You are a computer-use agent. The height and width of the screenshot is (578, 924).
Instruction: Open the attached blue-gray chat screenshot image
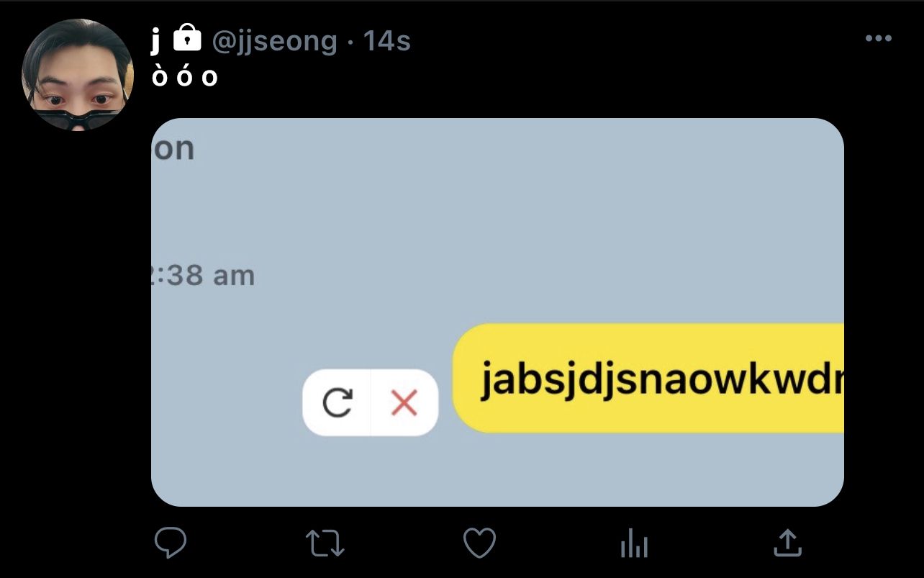coord(497,312)
